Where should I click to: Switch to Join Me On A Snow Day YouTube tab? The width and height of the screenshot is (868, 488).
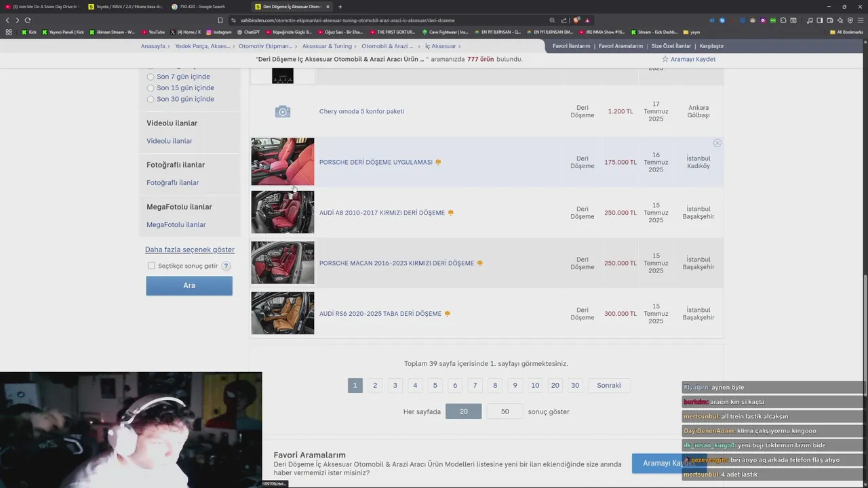[41, 7]
